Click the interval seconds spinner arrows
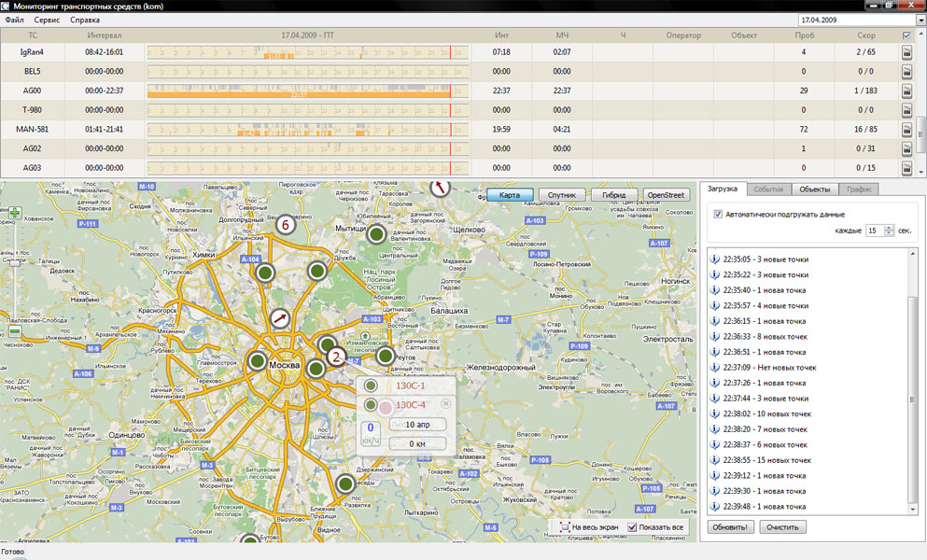 click(x=889, y=231)
